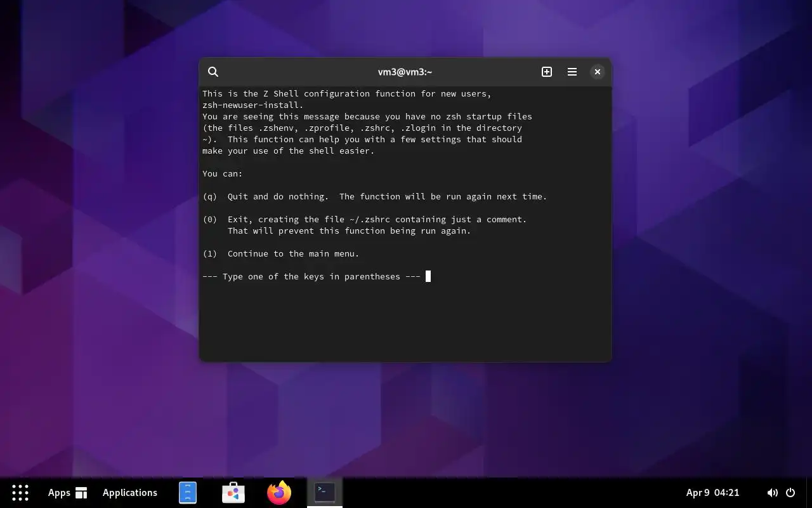This screenshot has height=508, width=812.
Task: Launch the file manager from taskbar
Action: point(188,493)
